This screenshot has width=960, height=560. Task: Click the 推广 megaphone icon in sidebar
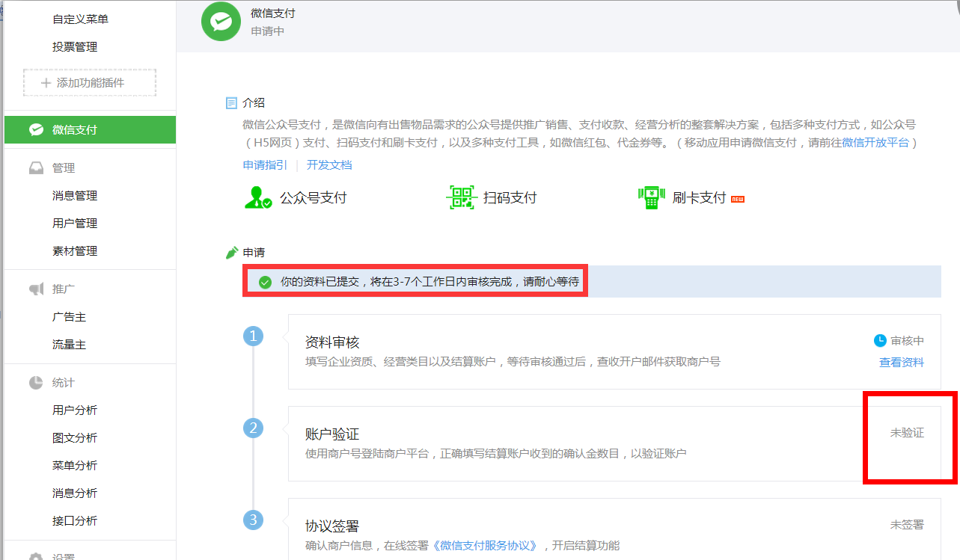coord(36,289)
